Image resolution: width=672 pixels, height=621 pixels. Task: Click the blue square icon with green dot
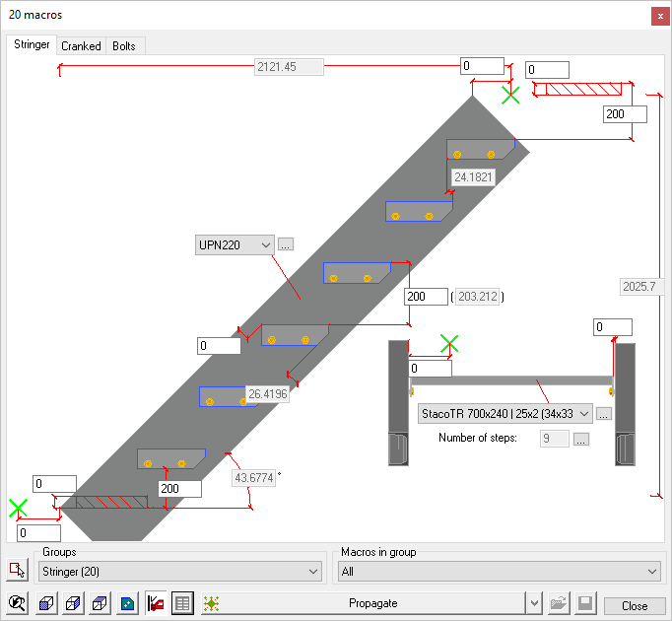[x=127, y=603]
